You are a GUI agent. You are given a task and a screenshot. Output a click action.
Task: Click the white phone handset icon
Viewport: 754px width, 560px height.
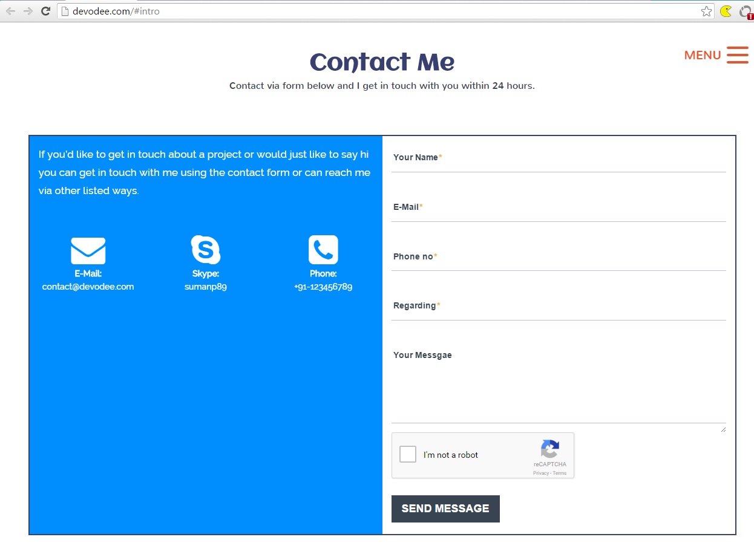pyautogui.click(x=323, y=250)
